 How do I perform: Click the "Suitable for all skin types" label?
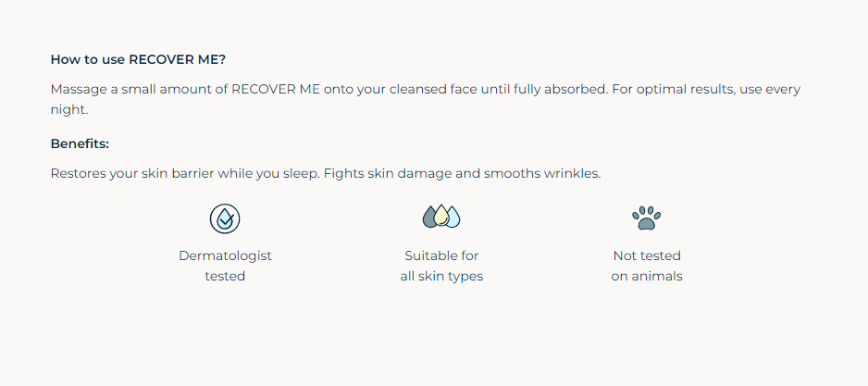441,266
